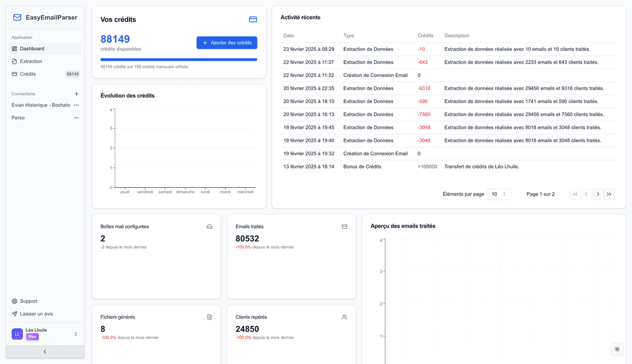
Task: Open options for Evian Historique connection
Action: (x=76, y=105)
